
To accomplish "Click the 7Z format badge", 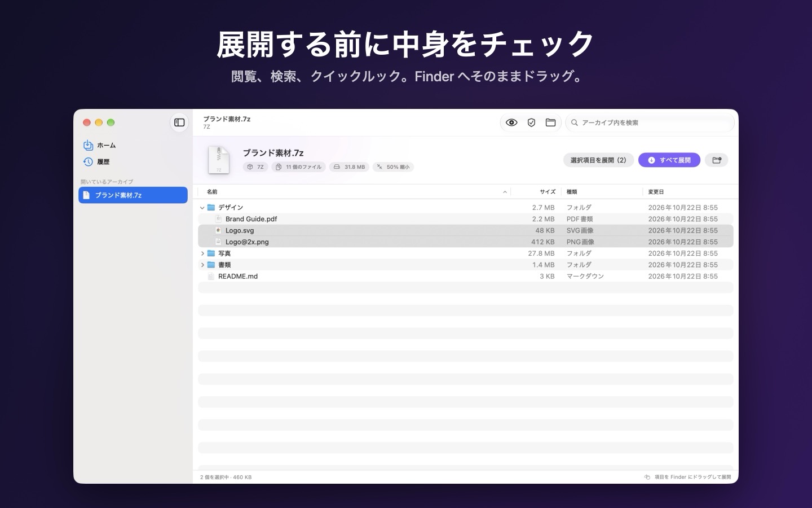I will pyautogui.click(x=255, y=167).
